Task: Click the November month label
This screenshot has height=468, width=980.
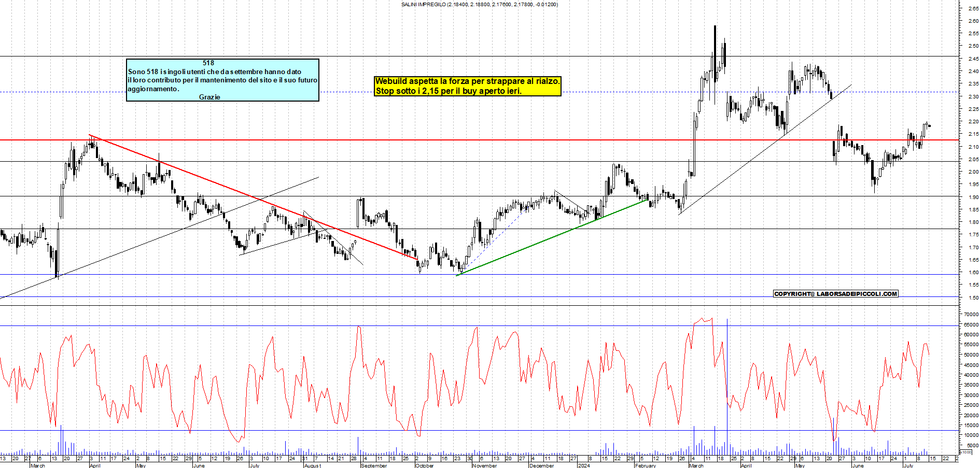Action: pos(485,465)
